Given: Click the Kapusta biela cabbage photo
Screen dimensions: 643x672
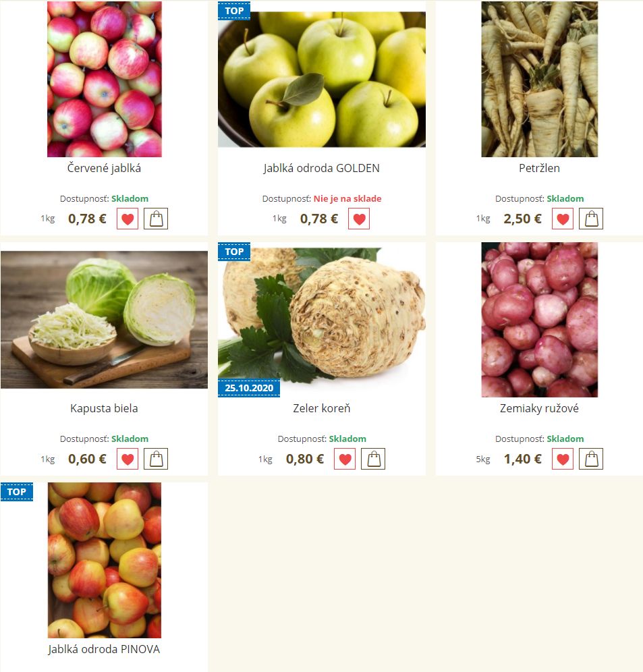Looking at the screenshot, I should [104, 320].
